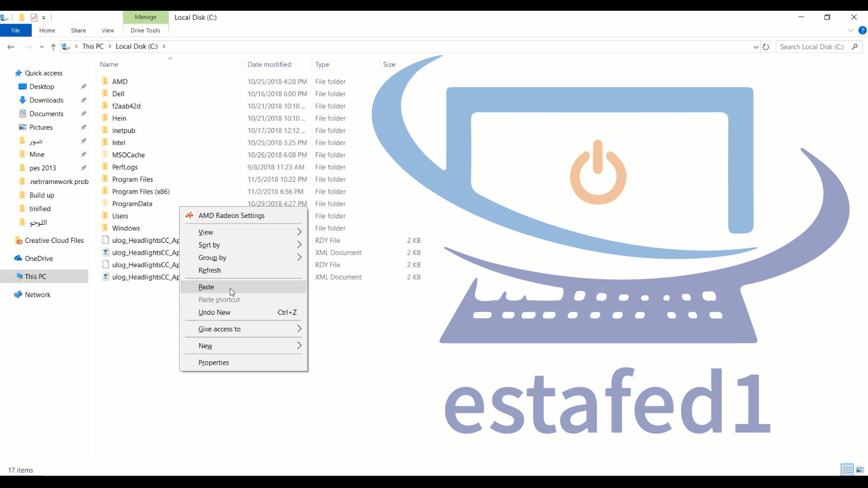Screen dimensions: 868x488
Task: Select Network at the bottom of sidebar
Action: [x=37, y=294]
